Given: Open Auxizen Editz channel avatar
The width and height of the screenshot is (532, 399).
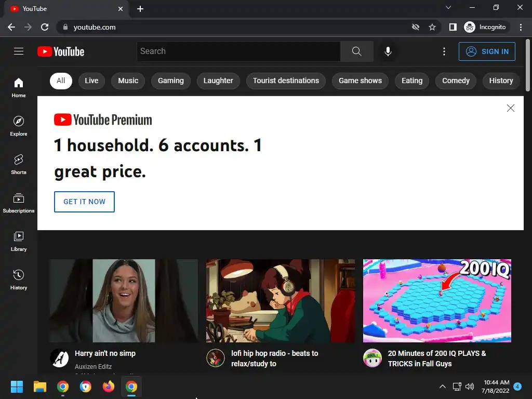Looking at the screenshot, I should (x=59, y=358).
